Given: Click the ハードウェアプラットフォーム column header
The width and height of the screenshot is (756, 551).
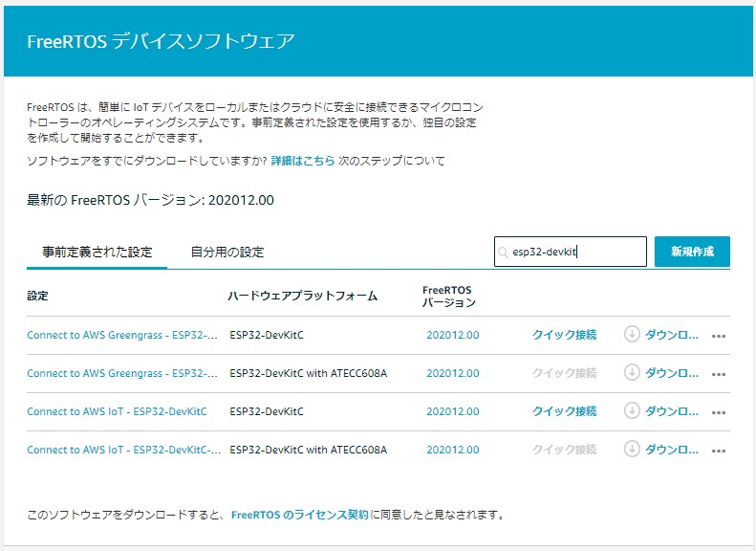Looking at the screenshot, I should pyautogui.click(x=302, y=296).
